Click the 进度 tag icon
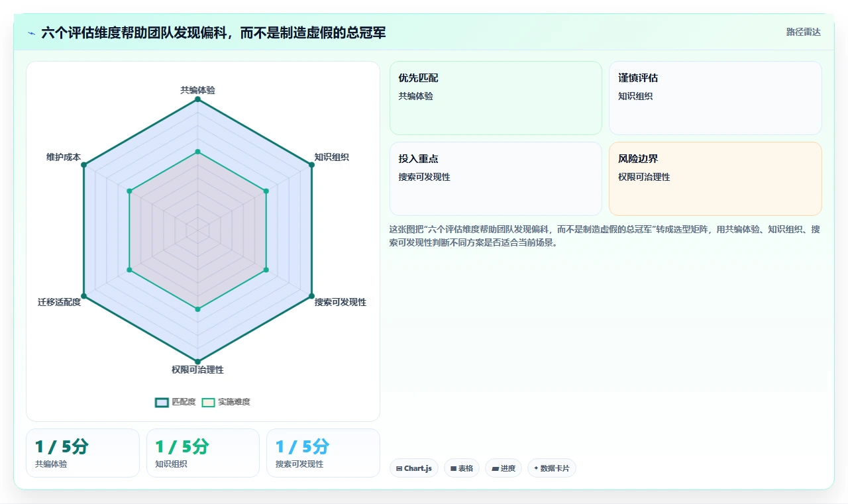 (x=495, y=468)
